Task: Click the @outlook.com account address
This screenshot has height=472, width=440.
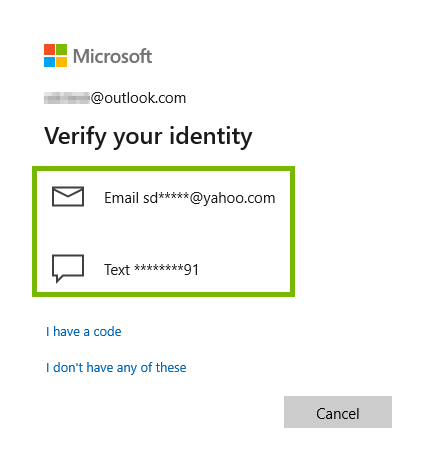Action: pyautogui.click(x=115, y=98)
